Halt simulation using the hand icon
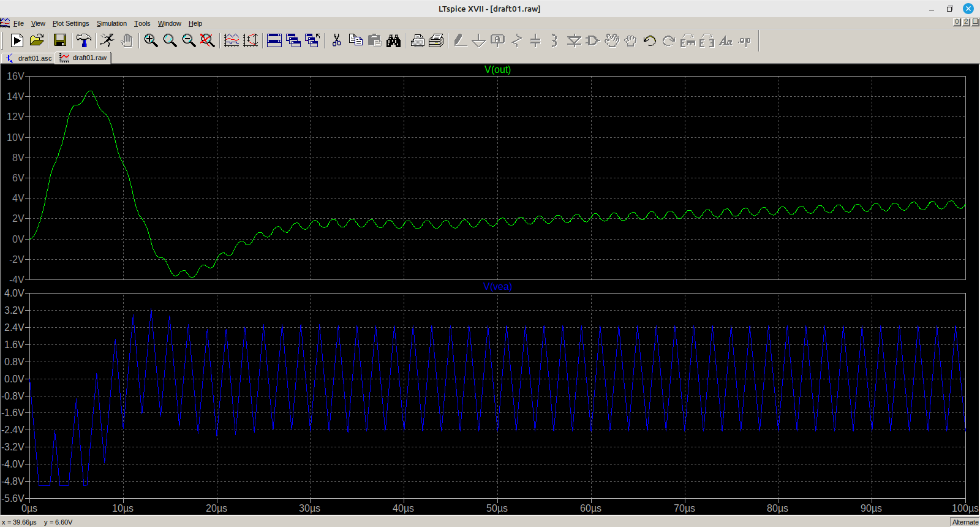Image resolution: width=980 pixels, height=527 pixels. [126, 40]
